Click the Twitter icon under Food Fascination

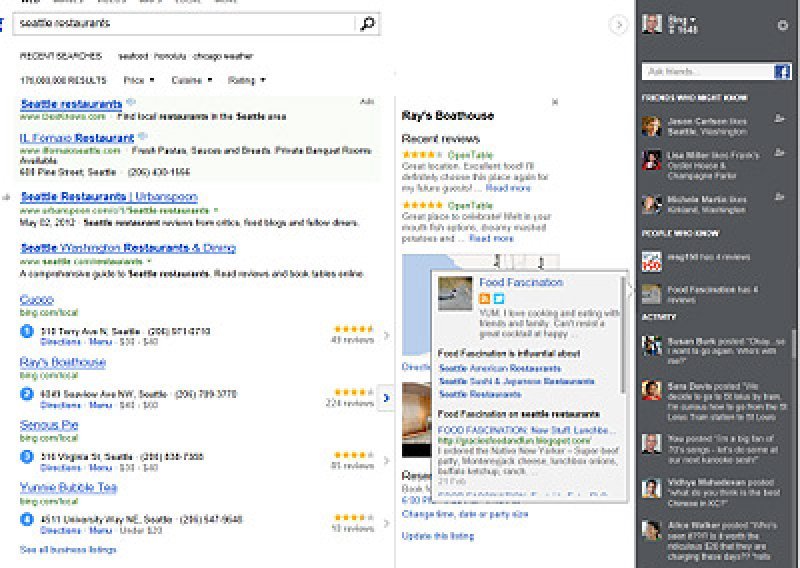[x=499, y=299]
